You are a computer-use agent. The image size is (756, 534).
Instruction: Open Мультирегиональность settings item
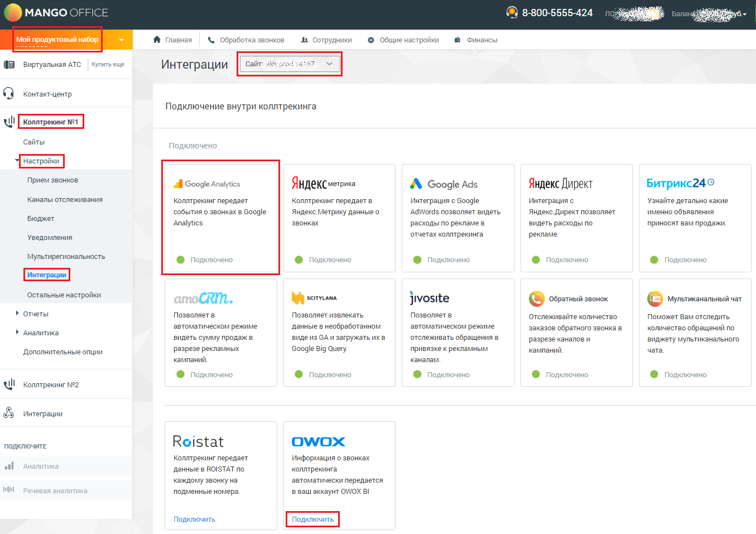click(x=66, y=256)
